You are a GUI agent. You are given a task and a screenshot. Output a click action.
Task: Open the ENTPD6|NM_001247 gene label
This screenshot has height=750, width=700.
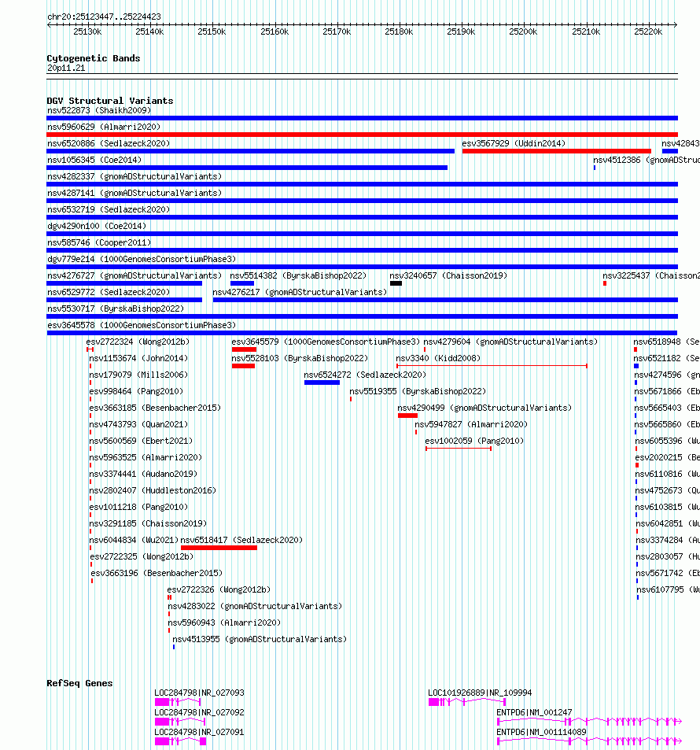[x=534, y=712]
